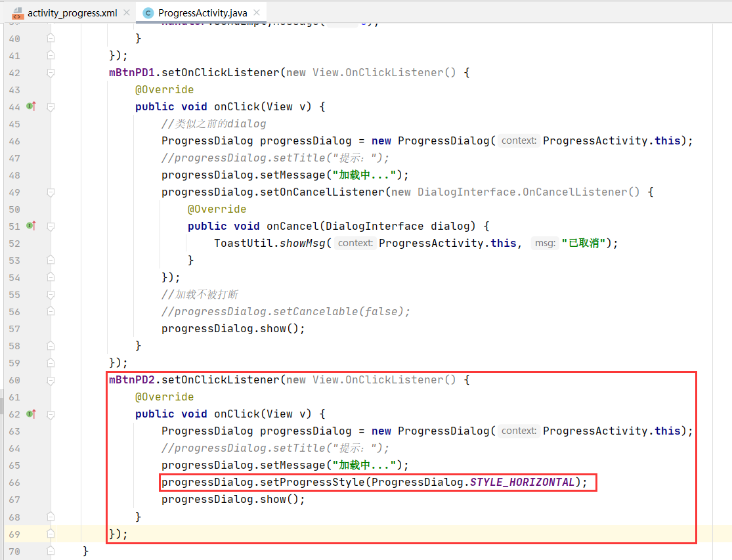The image size is (732, 560).
Task: Click the context hint on line 63
Action: (519, 431)
